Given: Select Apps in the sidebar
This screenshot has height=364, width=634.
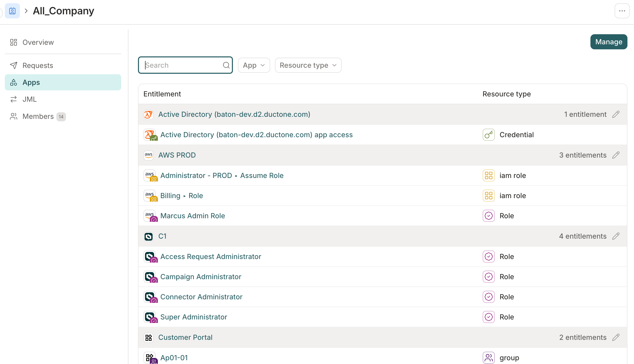Looking at the screenshot, I should 63,82.
